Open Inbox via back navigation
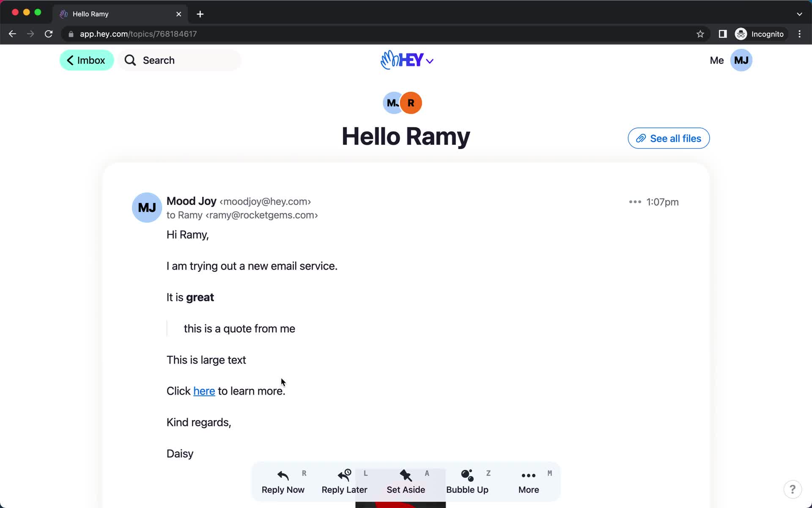 coord(86,60)
